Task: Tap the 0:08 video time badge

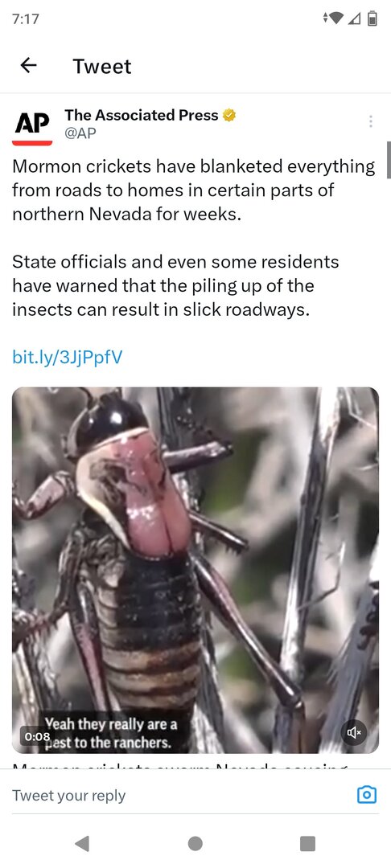Action: 36,737
